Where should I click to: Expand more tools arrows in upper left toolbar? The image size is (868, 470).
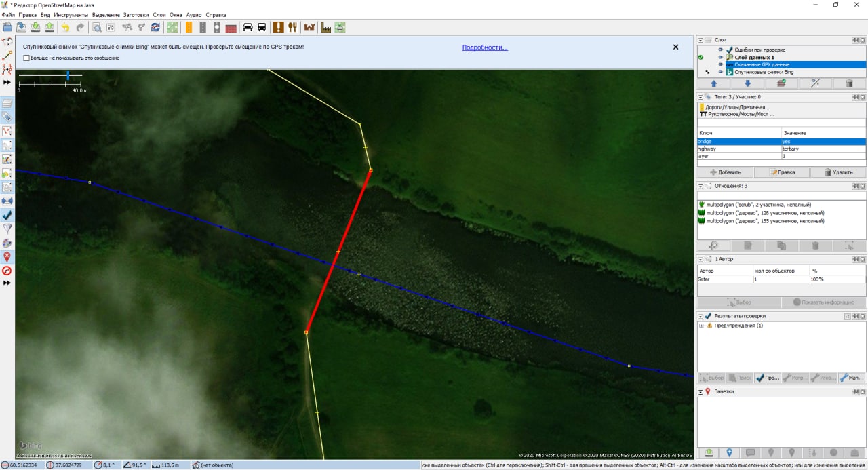[7, 82]
